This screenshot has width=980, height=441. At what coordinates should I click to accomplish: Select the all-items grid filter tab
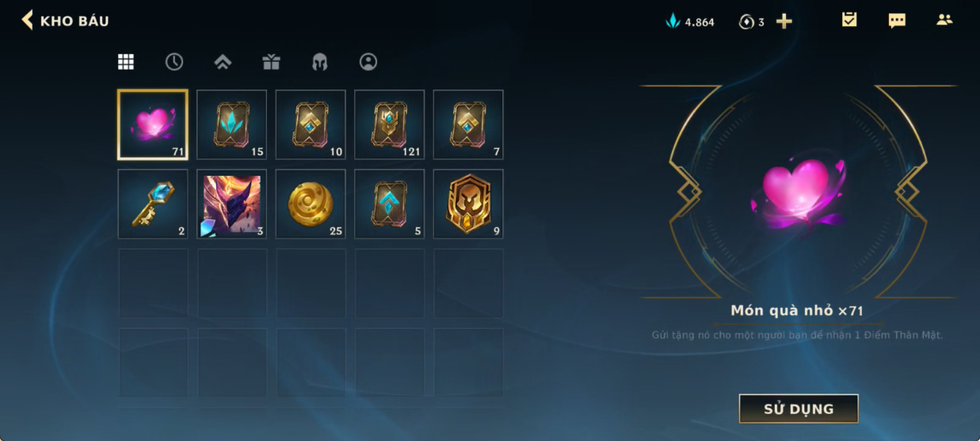pos(126,62)
